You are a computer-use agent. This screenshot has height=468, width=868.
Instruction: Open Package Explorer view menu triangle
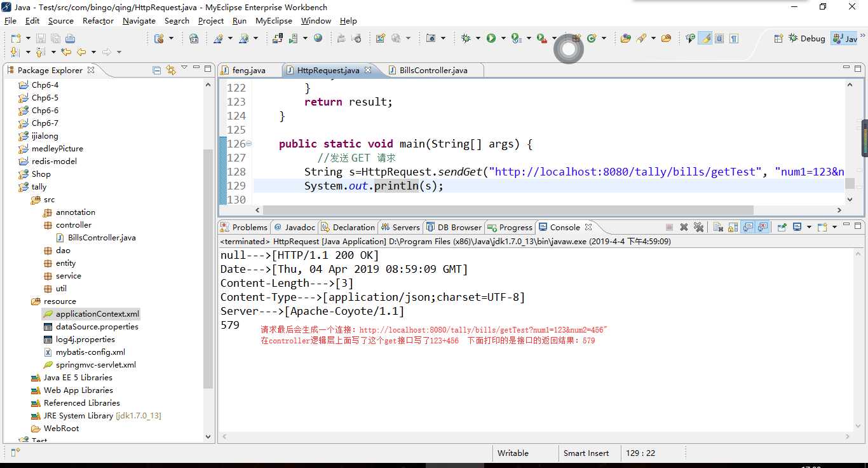(x=184, y=69)
